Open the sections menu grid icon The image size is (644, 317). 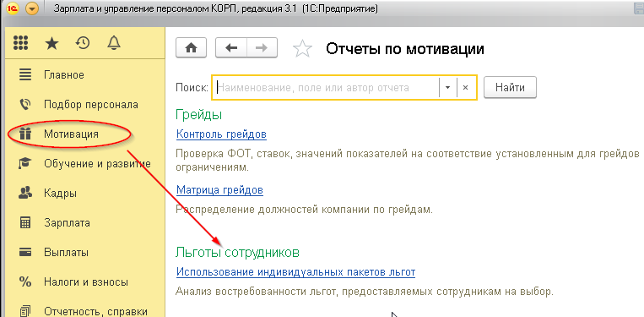(20, 43)
